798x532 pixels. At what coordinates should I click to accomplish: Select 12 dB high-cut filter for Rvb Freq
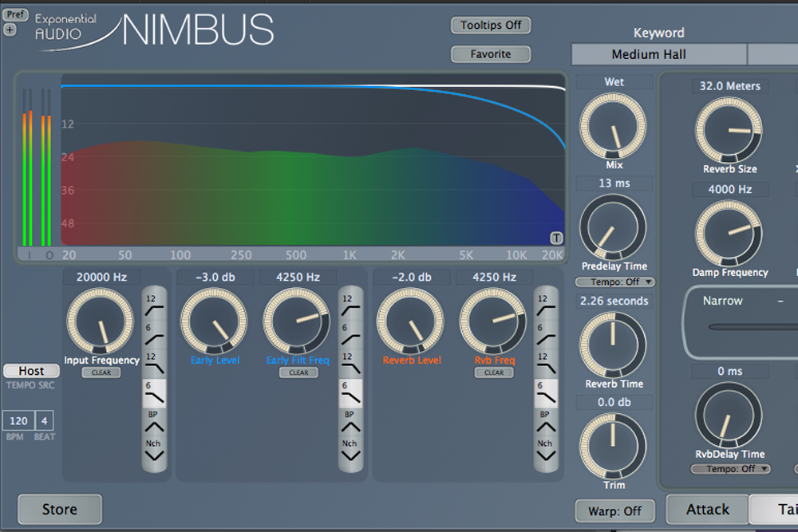546,363
